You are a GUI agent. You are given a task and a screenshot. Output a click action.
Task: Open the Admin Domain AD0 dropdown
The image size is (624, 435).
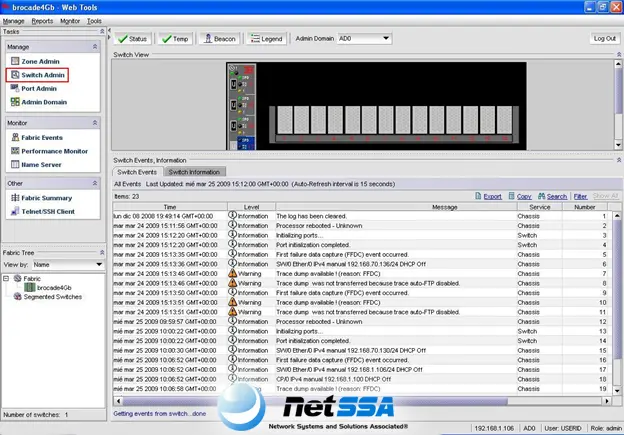point(364,39)
